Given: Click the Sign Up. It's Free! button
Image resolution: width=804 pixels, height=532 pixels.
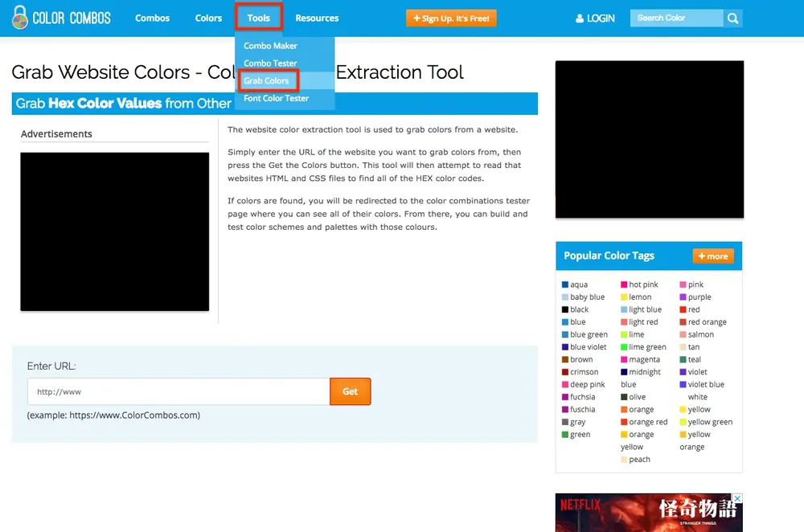Looking at the screenshot, I should tap(451, 18).
